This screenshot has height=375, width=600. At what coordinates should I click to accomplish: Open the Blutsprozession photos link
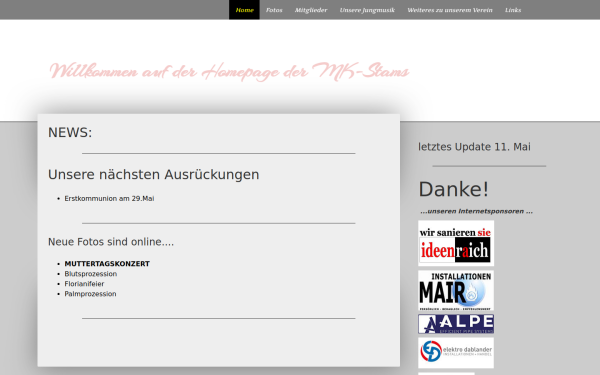(x=91, y=274)
